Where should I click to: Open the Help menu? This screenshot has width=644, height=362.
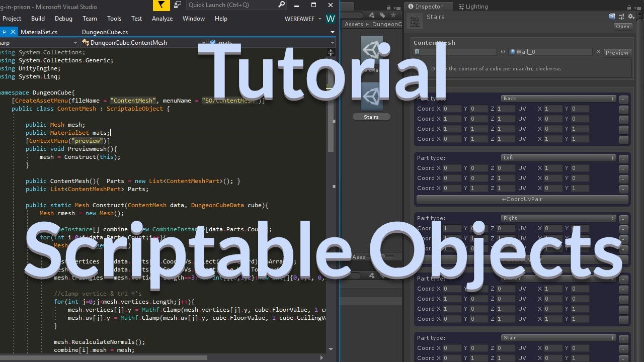tap(221, 19)
